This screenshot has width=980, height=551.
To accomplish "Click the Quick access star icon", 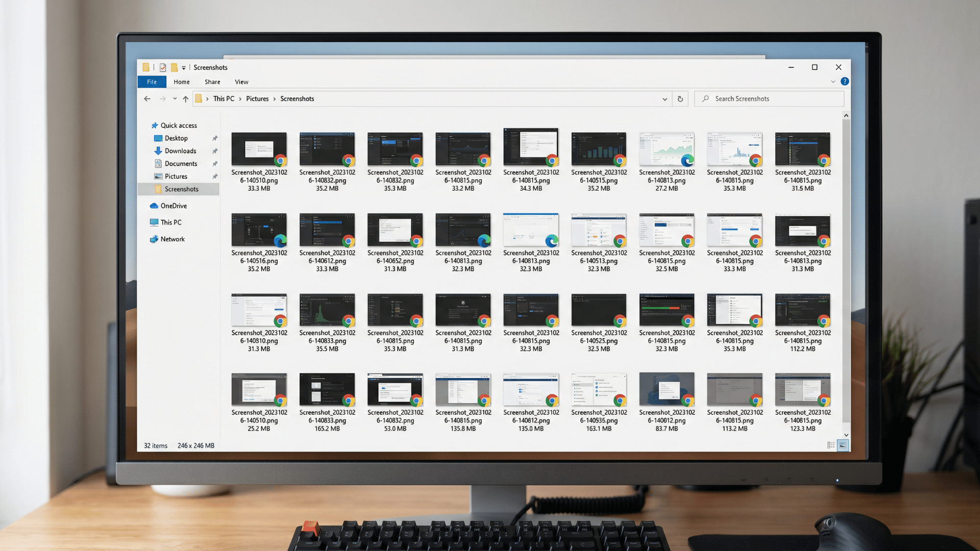I will 154,126.
